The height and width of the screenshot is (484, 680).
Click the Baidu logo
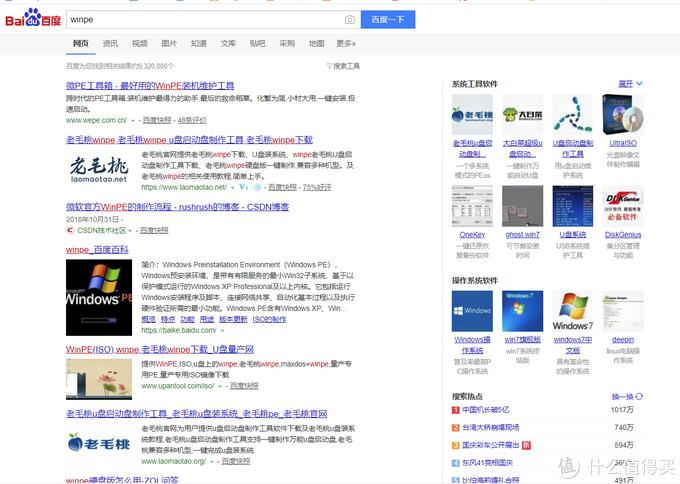[33, 18]
